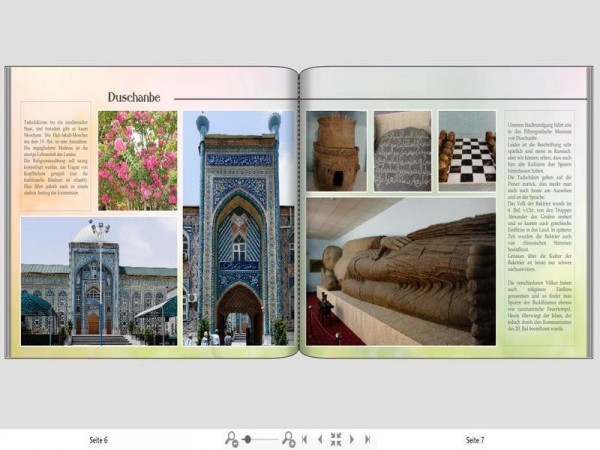Click the Seite 7 page label
600x450 pixels.
tap(475, 440)
